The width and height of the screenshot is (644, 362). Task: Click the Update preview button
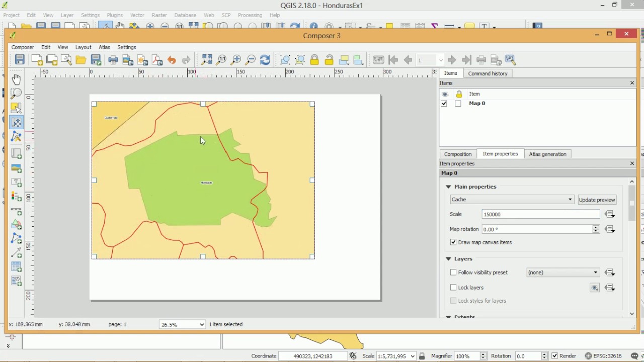(597, 200)
